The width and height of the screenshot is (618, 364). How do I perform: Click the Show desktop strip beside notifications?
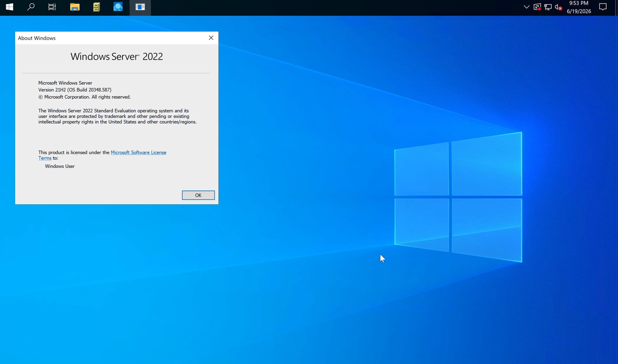[617, 8]
